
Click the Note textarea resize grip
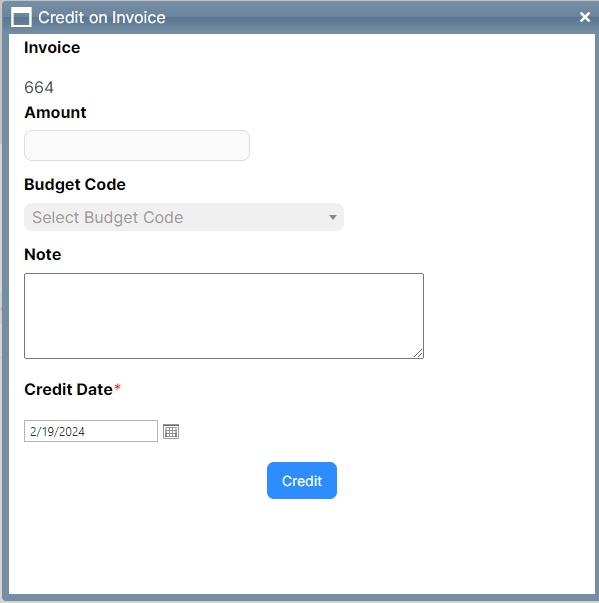[418, 353]
